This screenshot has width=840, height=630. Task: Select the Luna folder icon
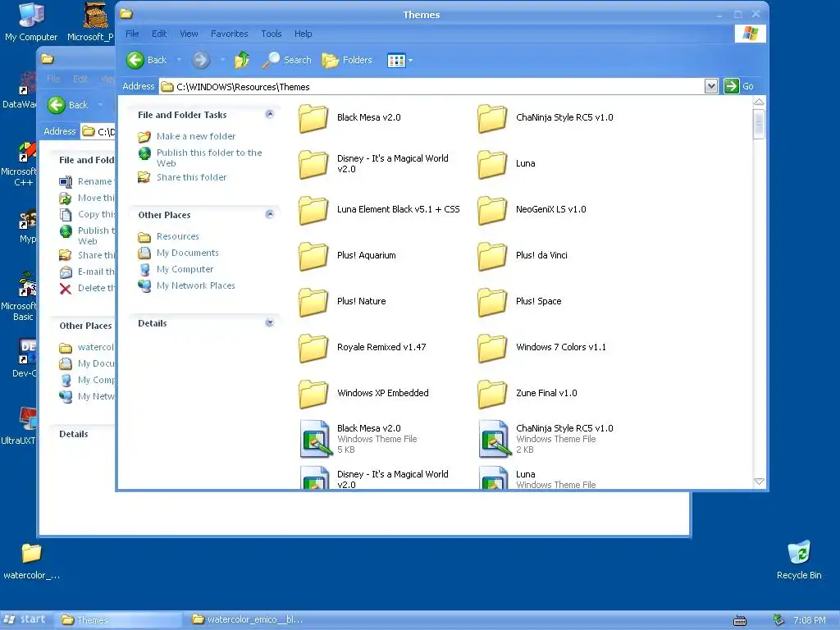(x=492, y=164)
